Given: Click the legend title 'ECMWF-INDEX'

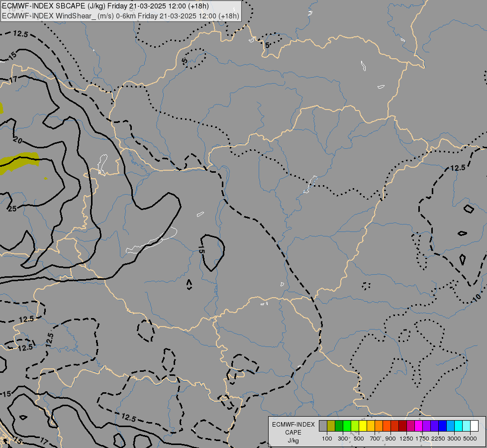Looking at the screenshot, I should pyautogui.click(x=293, y=425).
